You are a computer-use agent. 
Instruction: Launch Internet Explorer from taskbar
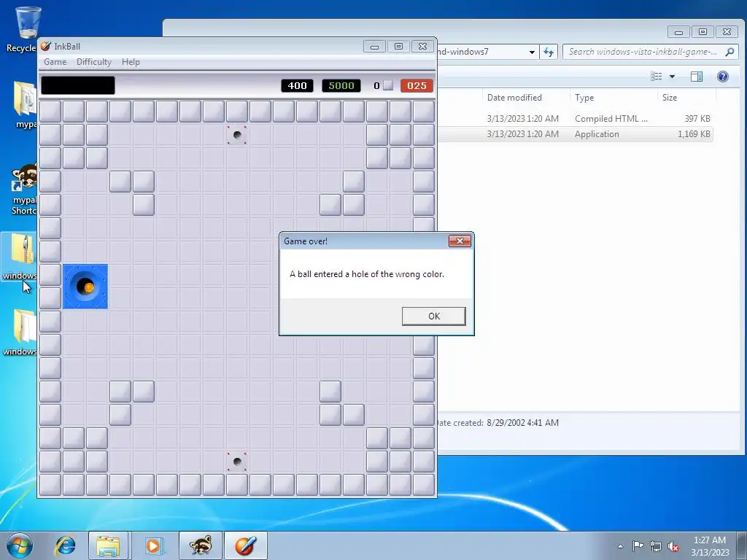tap(65, 545)
